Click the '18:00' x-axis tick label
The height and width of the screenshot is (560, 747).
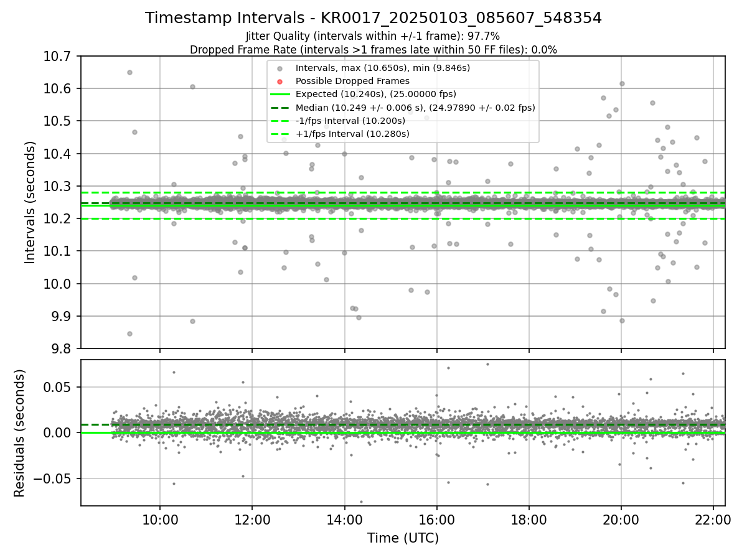coord(529,520)
